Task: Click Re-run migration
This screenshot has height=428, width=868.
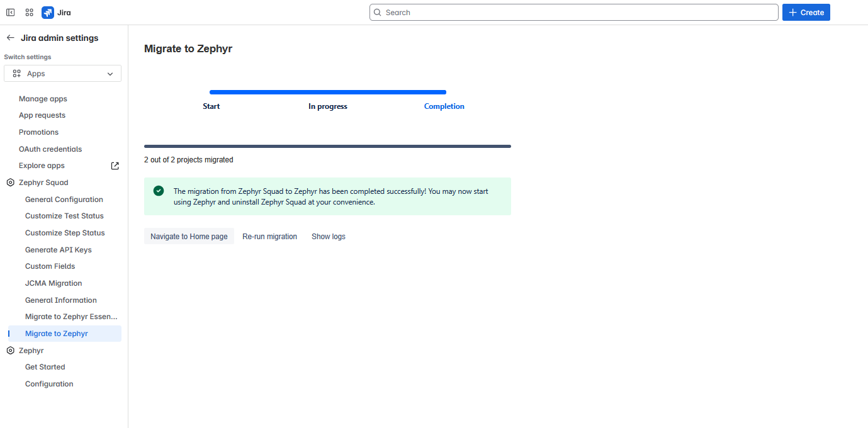Action: (269, 236)
